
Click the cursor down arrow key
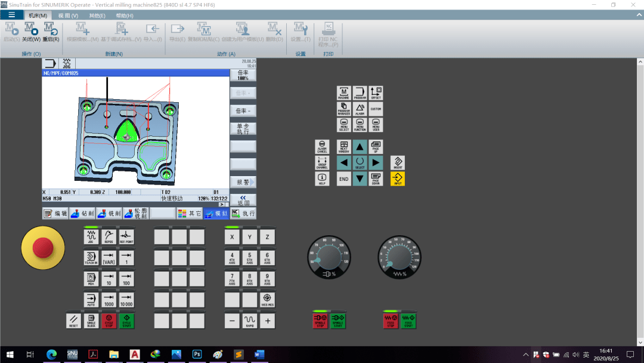point(360,179)
